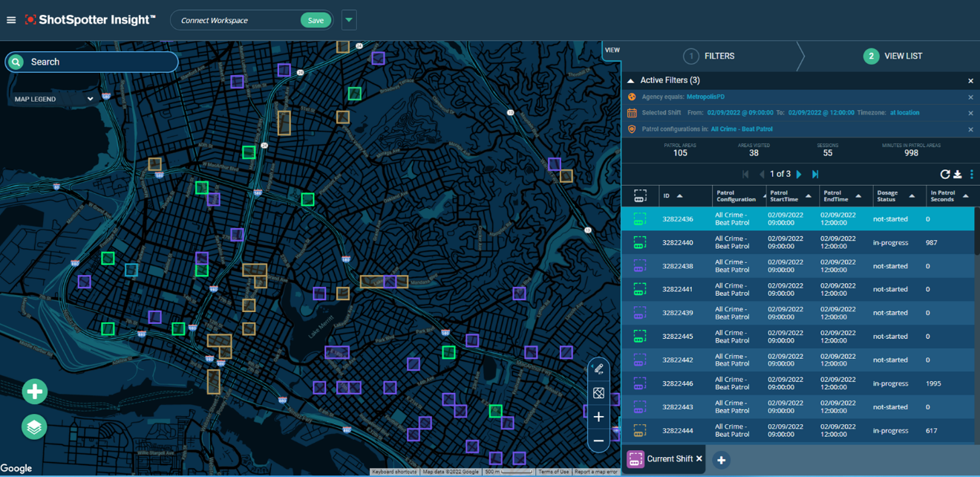Open the map layers button

click(34, 426)
